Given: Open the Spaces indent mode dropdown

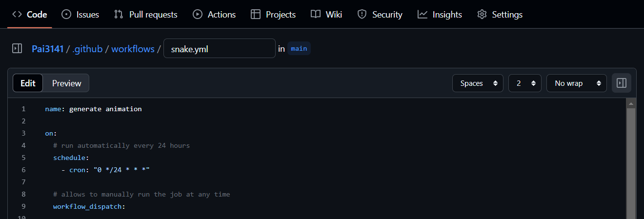Looking at the screenshot, I should (478, 83).
